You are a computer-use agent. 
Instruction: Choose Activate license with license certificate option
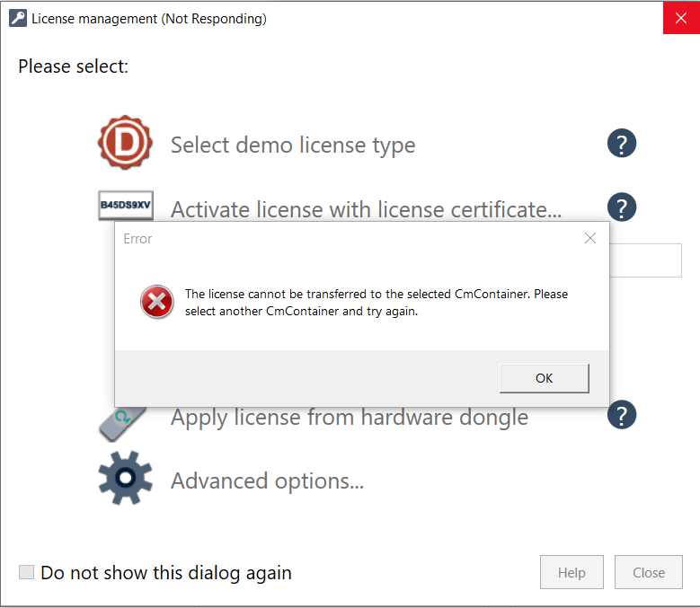366,209
